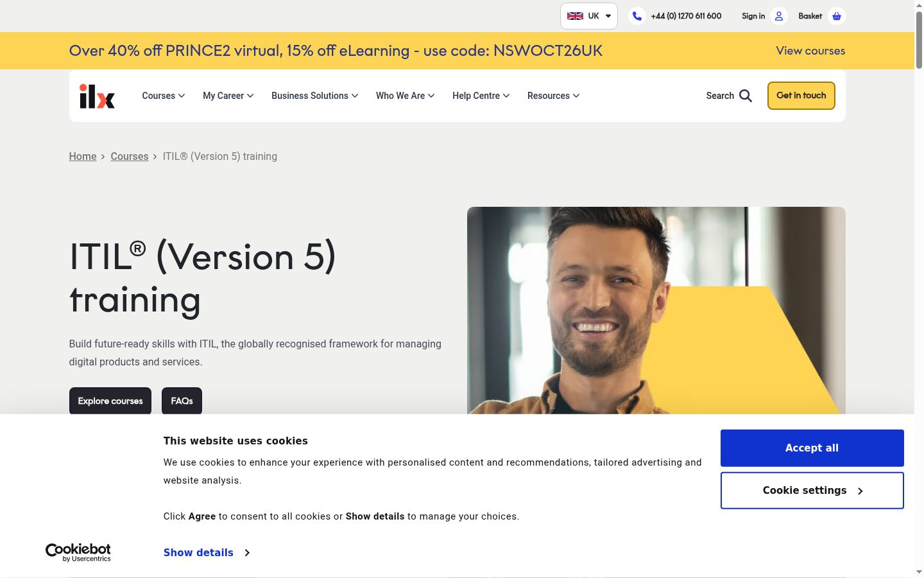Screen dimensions: 924x578
Task: Call the +44 (0) 1270 611 600 number
Action: pyautogui.click(x=686, y=16)
